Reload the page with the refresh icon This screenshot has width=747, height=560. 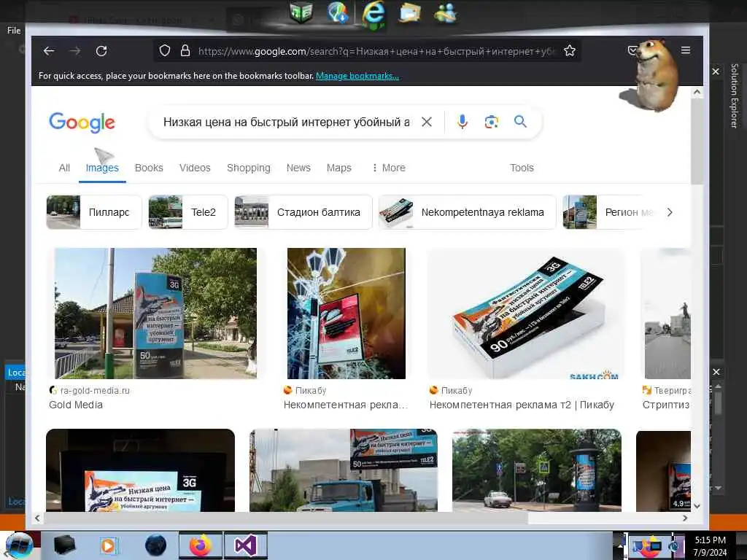tap(101, 51)
